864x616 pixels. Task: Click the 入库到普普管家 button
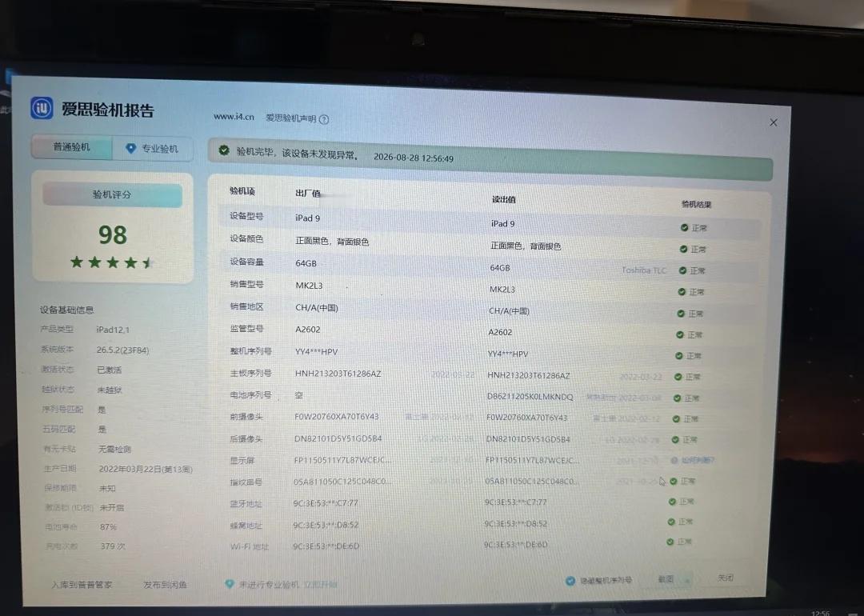tap(82, 585)
